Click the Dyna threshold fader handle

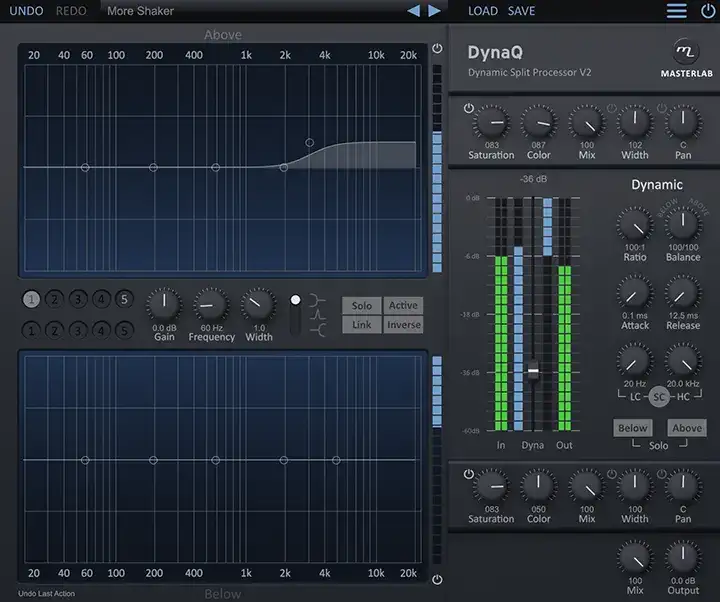tap(533, 369)
